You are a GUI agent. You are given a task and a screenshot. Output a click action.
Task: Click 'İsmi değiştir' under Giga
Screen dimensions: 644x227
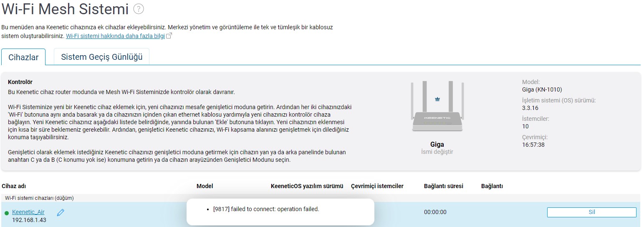click(x=437, y=152)
